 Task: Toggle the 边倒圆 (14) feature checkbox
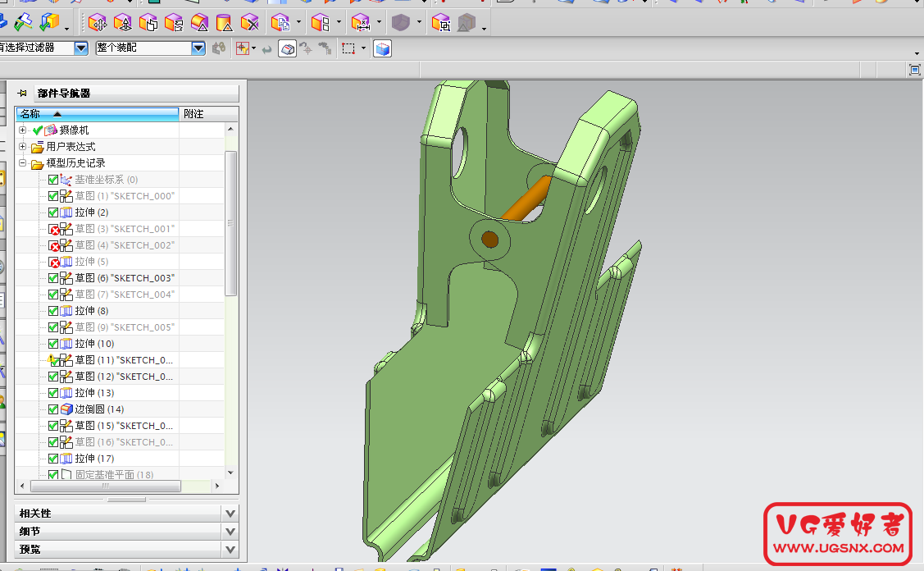pos(53,409)
